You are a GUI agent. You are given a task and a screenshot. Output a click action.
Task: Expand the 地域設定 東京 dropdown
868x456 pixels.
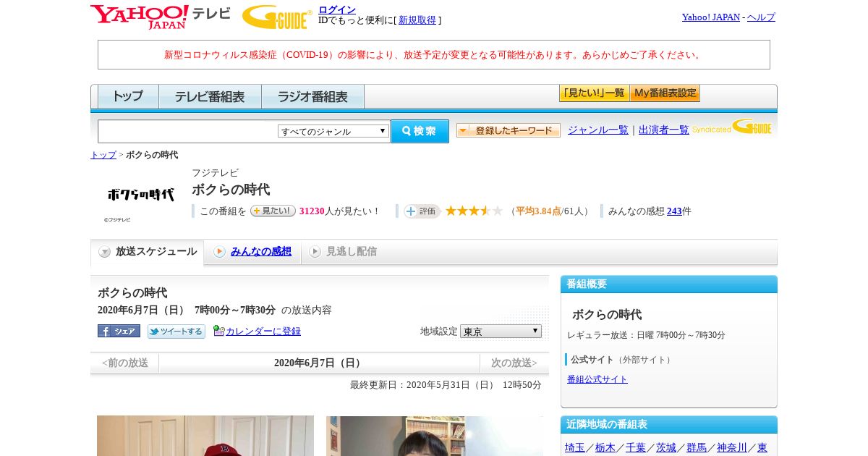501,331
